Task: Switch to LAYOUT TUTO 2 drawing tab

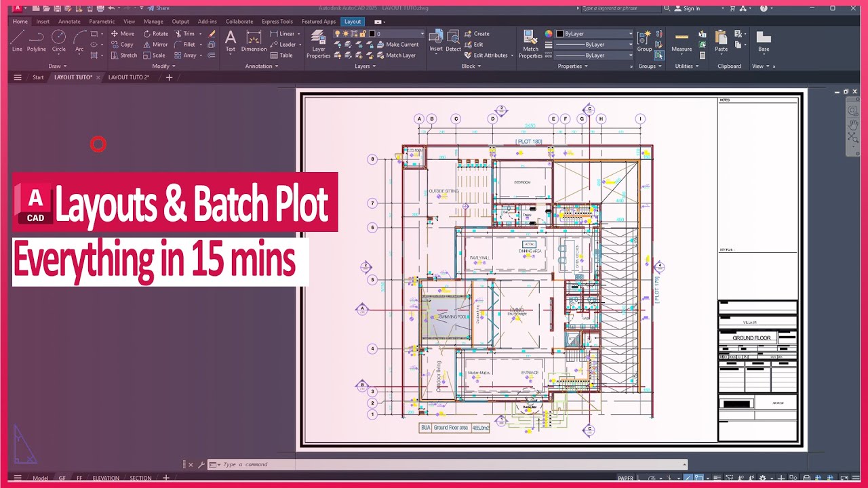Action: coord(129,77)
